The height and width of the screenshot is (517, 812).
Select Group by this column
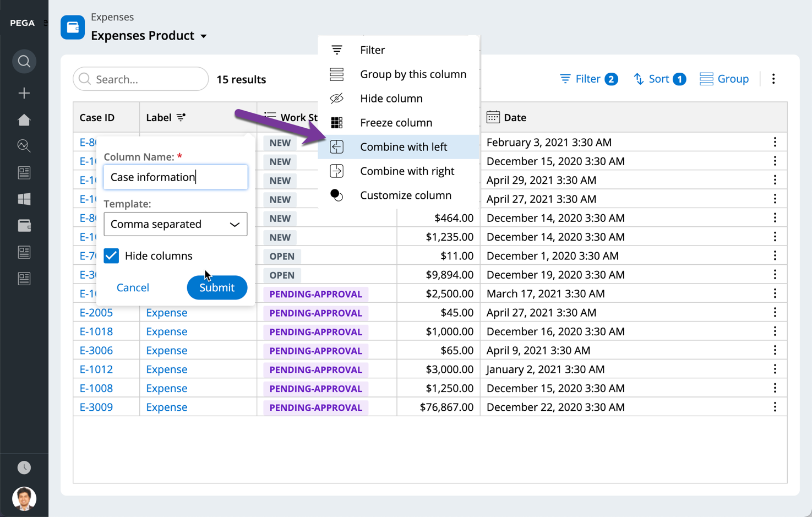pyautogui.click(x=399, y=74)
